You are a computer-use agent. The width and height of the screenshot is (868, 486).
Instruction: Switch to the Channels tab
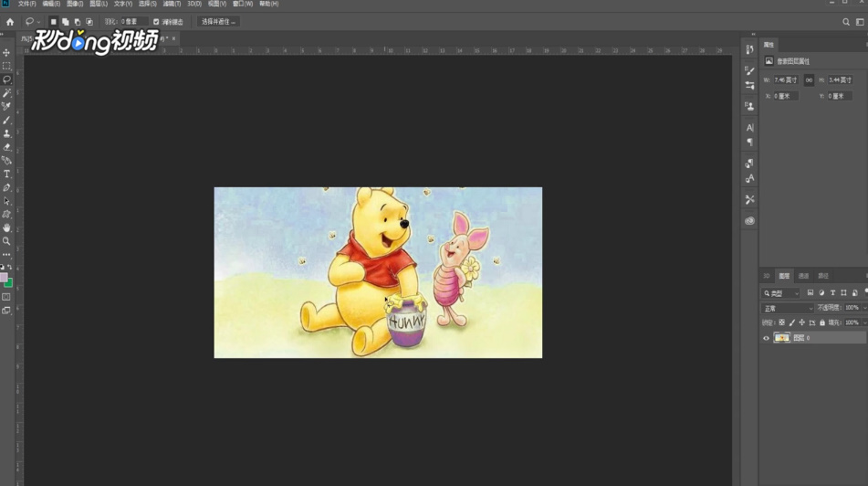pyautogui.click(x=803, y=276)
